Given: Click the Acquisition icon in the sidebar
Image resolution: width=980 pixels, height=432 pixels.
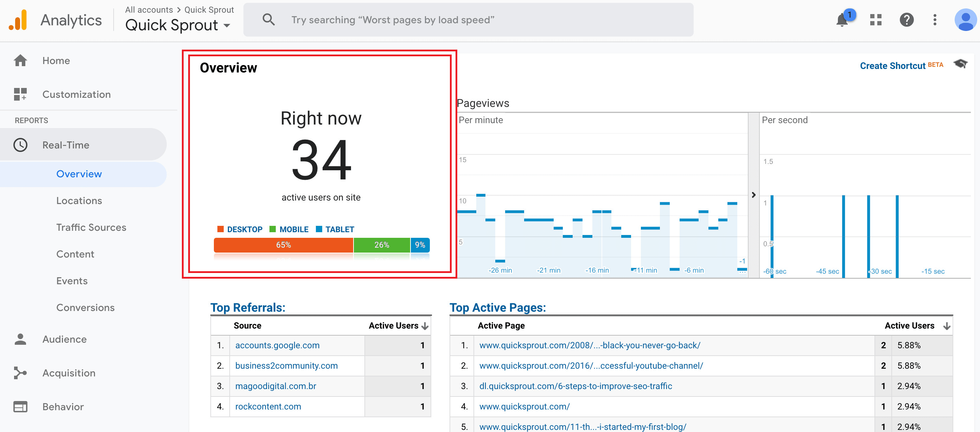Looking at the screenshot, I should point(20,373).
